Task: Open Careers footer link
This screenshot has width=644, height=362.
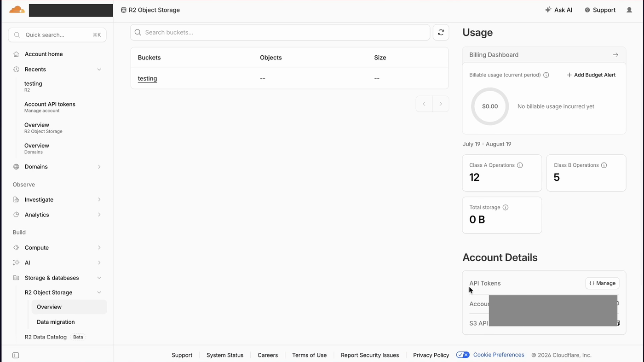Action: (x=268, y=355)
